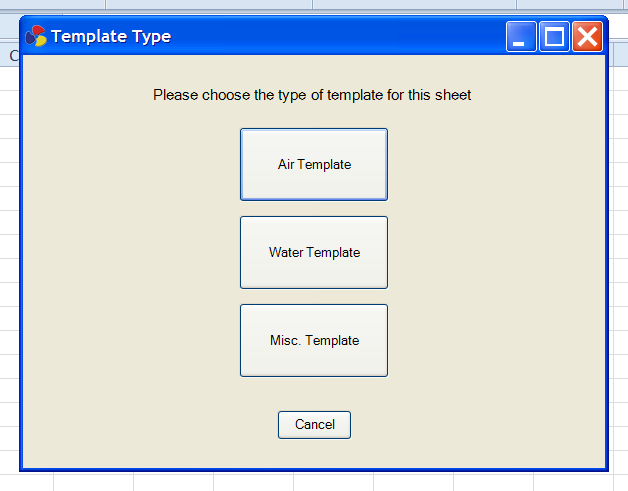Click the empty dialog space left of Air Template

point(130,164)
